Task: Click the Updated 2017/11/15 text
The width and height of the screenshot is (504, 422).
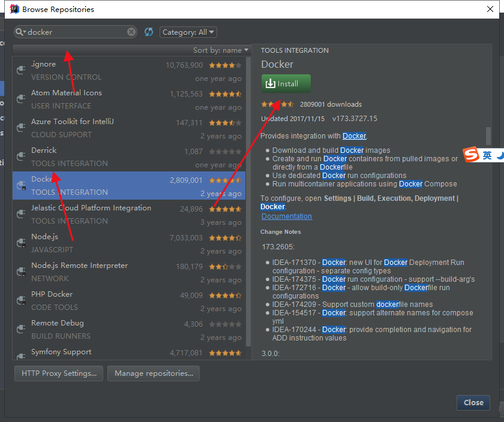Action: click(x=293, y=119)
